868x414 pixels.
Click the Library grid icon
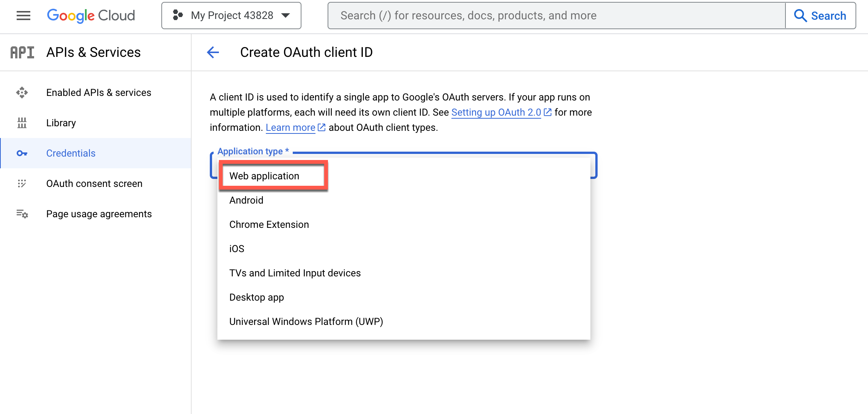click(22, 123)
